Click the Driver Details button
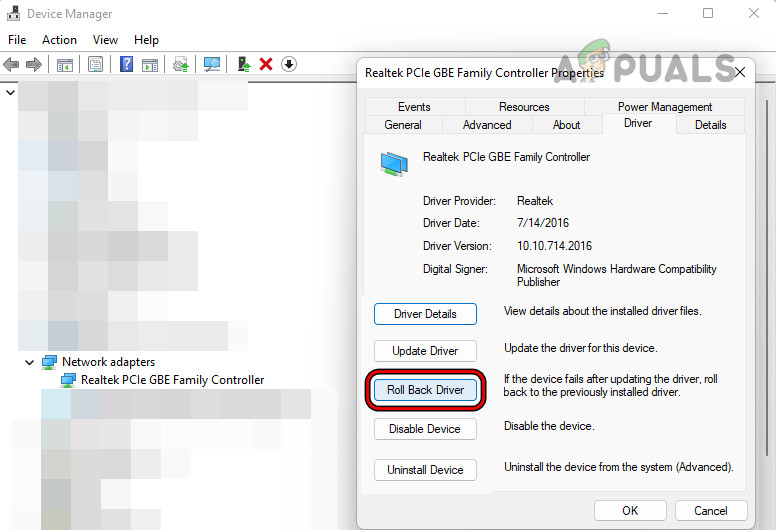This screenshot has height=530, width=776. click(425, 314)
